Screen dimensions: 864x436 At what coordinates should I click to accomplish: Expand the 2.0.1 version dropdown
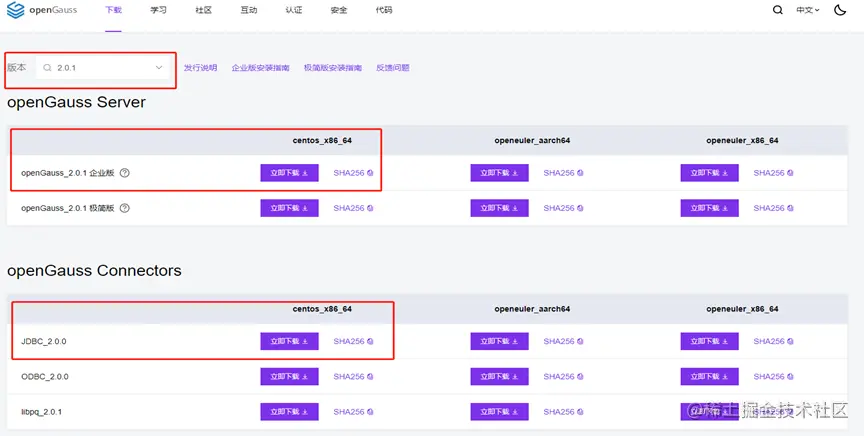159,68
